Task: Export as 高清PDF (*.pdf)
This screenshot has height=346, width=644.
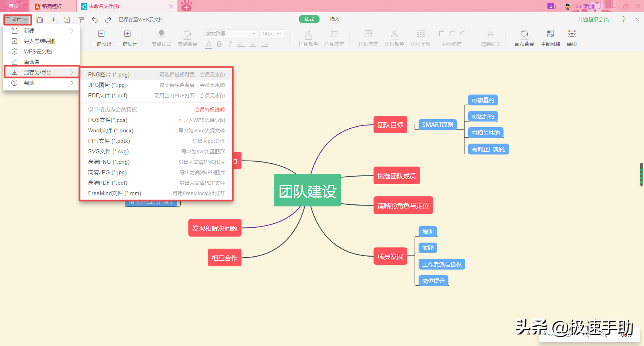Action: tap(157, 183)
